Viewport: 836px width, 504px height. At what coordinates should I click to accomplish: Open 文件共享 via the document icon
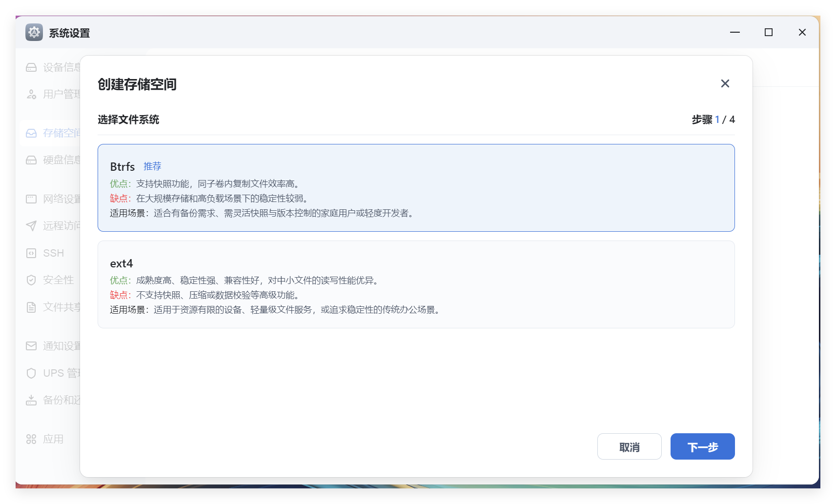(31, 307)
